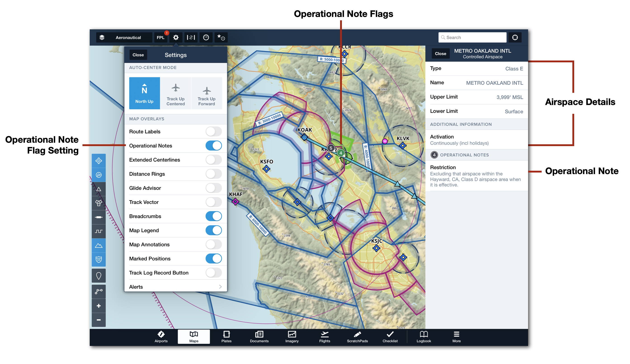Open the map layers selector icon
630x364 pixels.
tap(102, 37)
